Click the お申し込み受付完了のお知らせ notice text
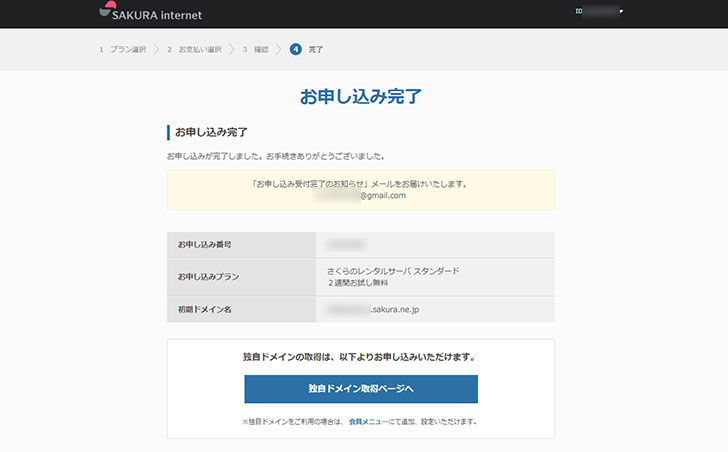The width and height of the screenshot is (728, 452). pos(361,184)
